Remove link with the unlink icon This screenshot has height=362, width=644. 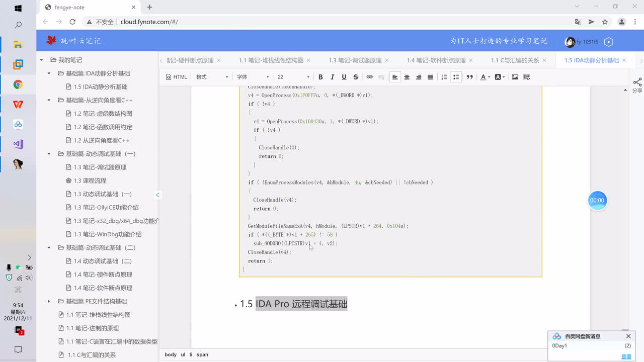tap(381, 77)
